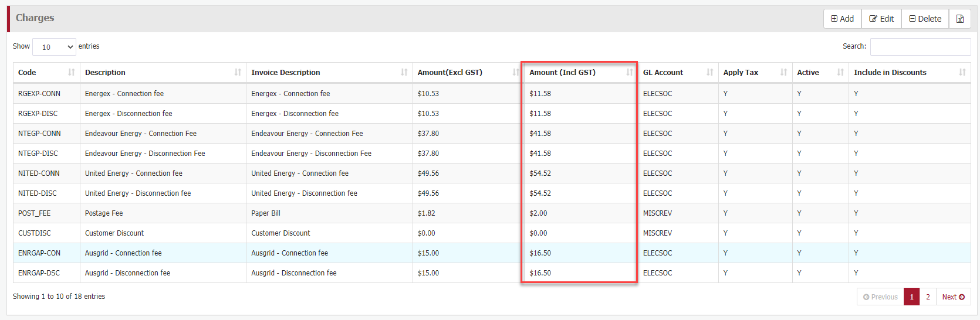This screenshot has width=980, height=320.
Task: Select the POST_FEE Postage Fee row
Action: [104, 213]
